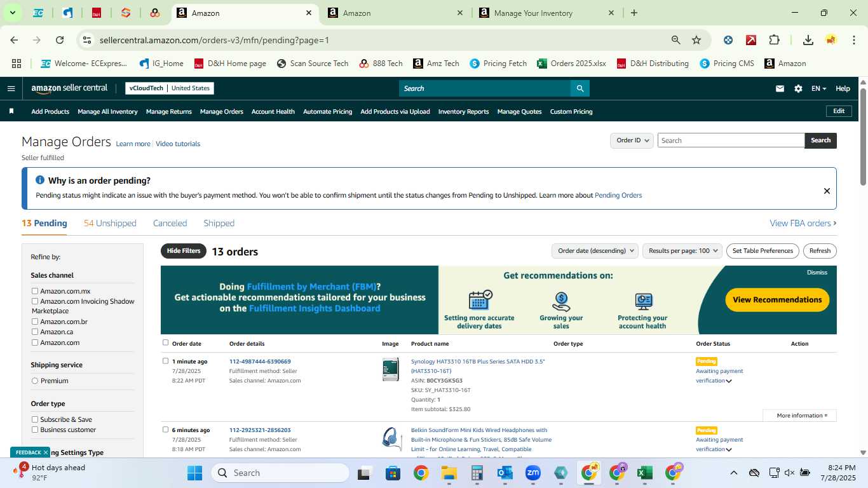Open Calculator from the taskbar
The image size is (868, 488).
[477, 473]
